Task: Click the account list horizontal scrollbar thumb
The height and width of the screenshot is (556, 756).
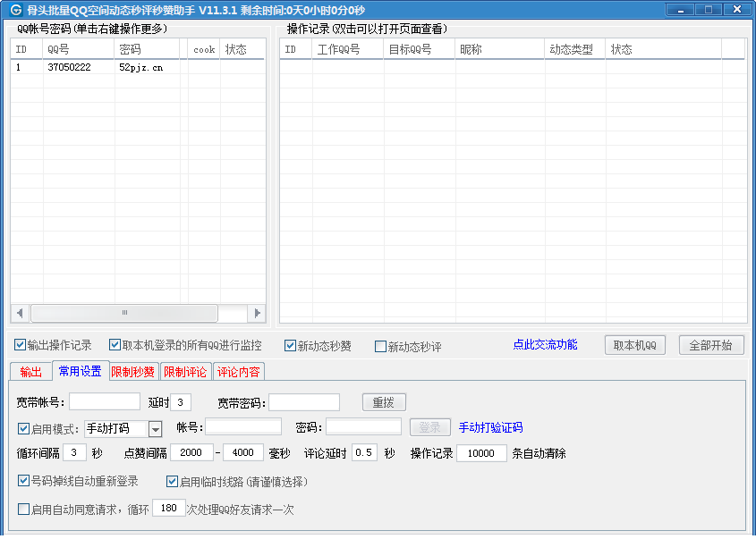Action: click(x=124, y=313)
